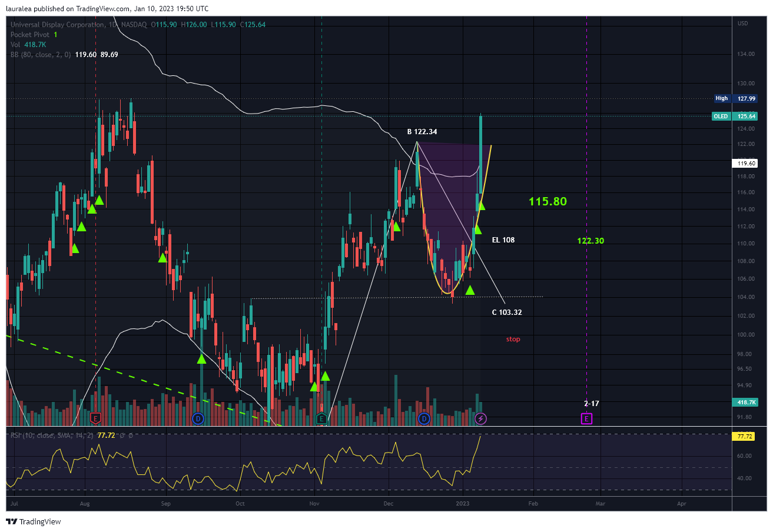The height and width of the screenshot is (532, 773).
Task: Click the C 103.32 annotation
Action: pos(507,312)
